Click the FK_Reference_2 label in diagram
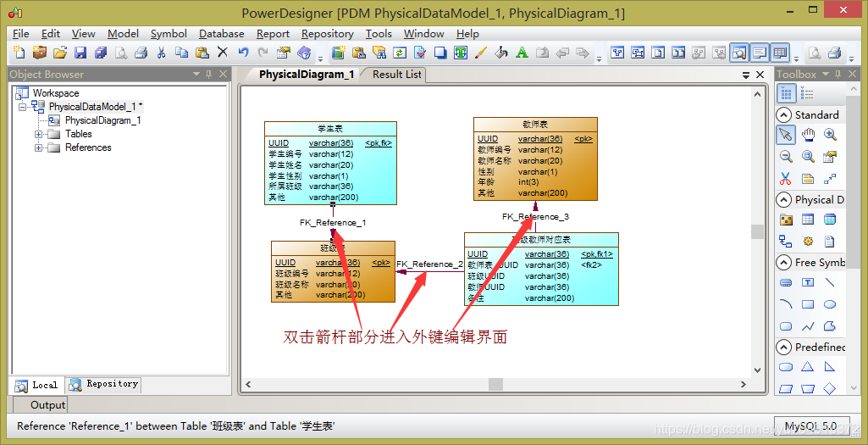 [429, 264]
